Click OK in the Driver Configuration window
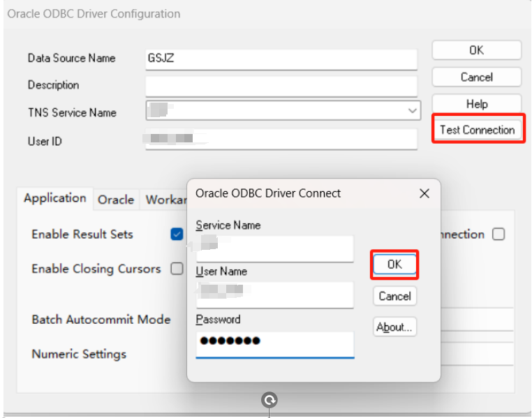Viewport: 532px width, 418px height. [x=476, y=50]
